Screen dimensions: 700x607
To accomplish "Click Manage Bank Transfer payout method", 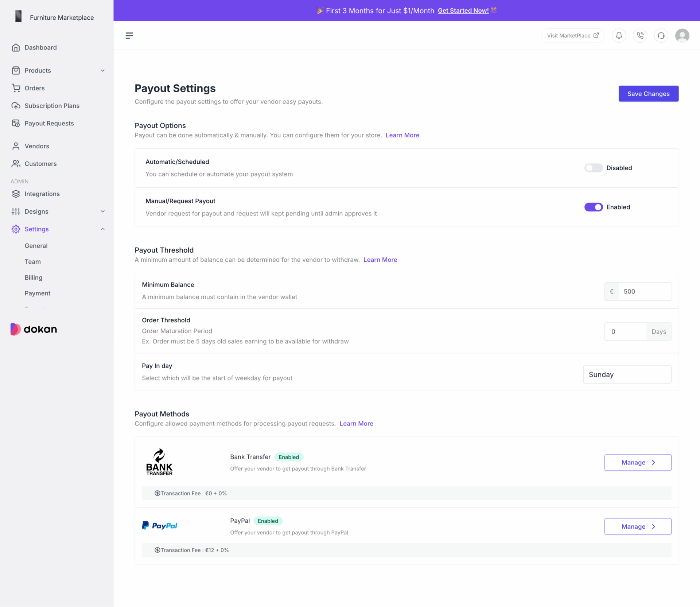I will click(x=638, y=462).
